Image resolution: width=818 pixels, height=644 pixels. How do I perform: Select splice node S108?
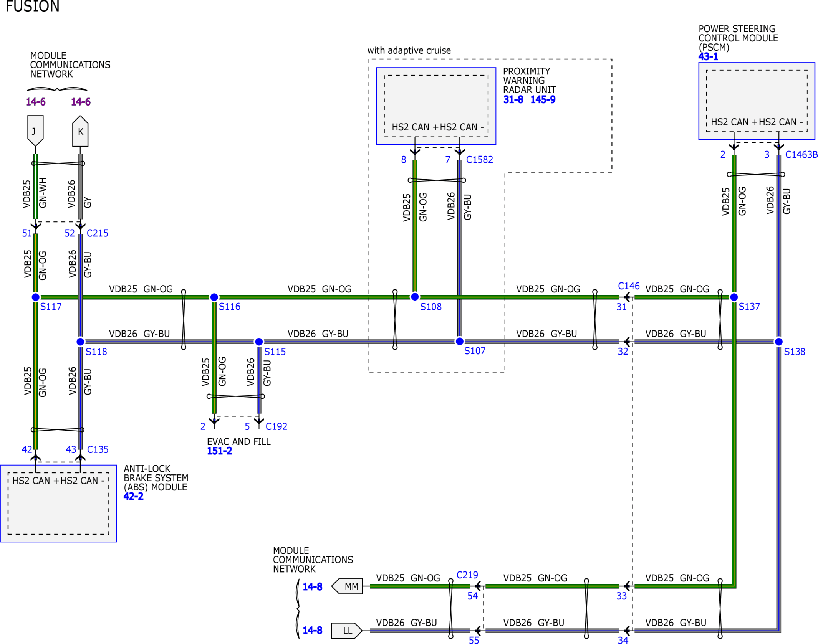pos(415,297)
